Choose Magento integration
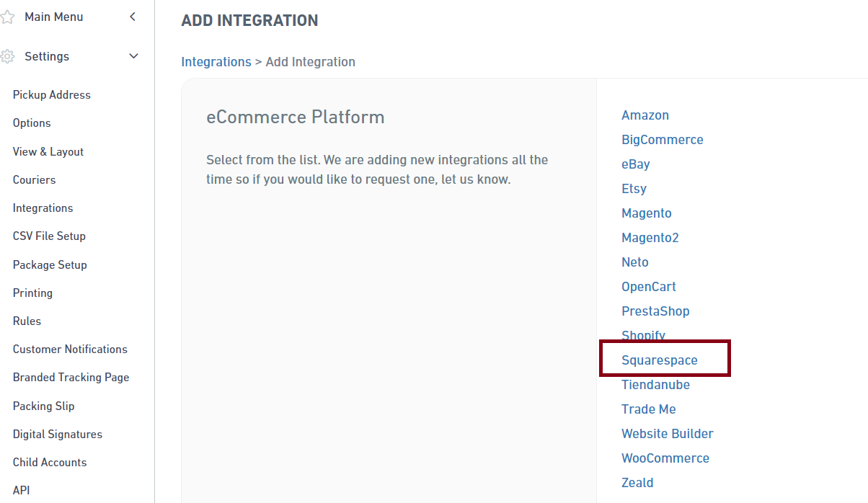The width and height of the screenshot is (868, 503). coord(647,213)
